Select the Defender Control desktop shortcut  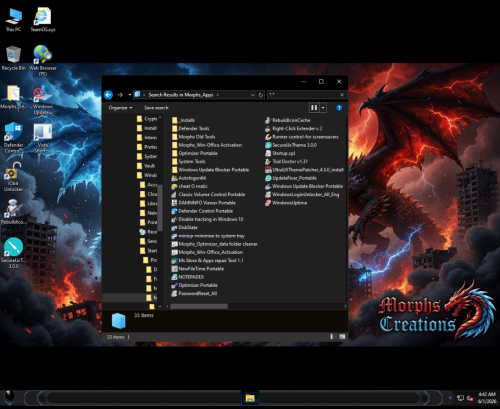click(14, 138)
